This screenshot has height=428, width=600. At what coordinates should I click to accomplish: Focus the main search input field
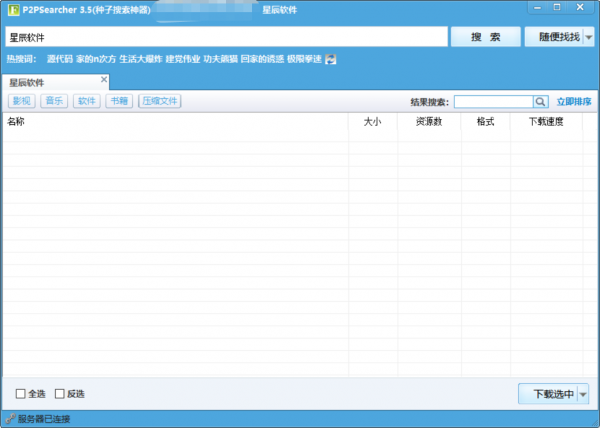tap(227, 37)
